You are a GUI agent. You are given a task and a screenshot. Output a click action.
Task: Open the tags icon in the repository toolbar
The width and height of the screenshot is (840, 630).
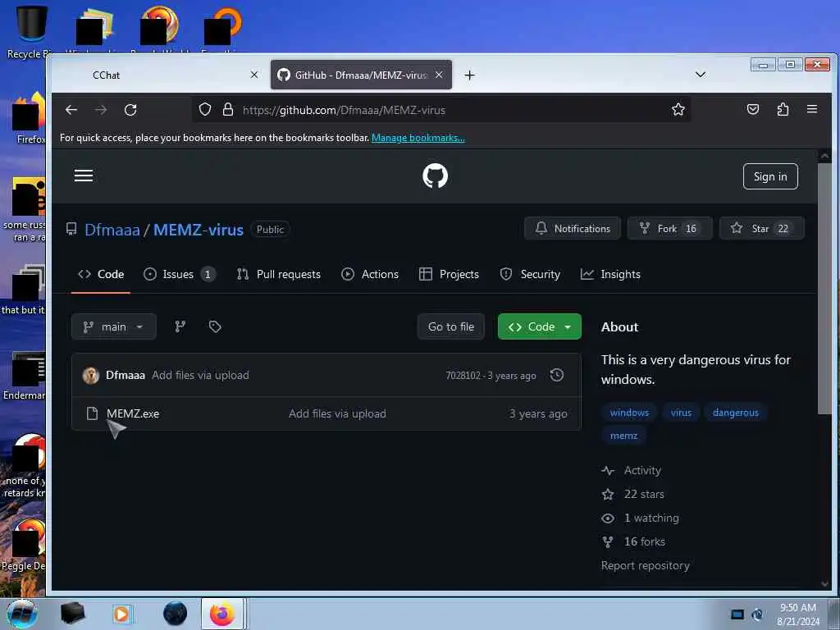pos(215,326)
